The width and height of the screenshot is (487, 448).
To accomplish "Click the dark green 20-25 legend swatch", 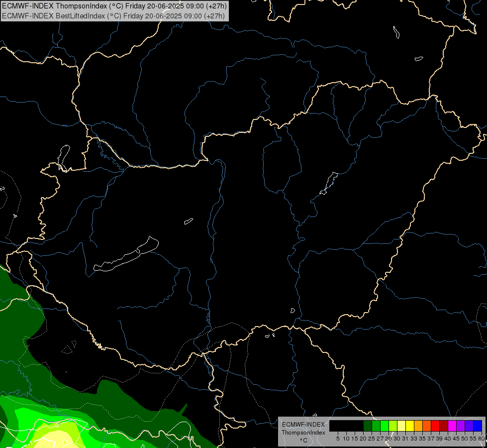I will [368, 426].
